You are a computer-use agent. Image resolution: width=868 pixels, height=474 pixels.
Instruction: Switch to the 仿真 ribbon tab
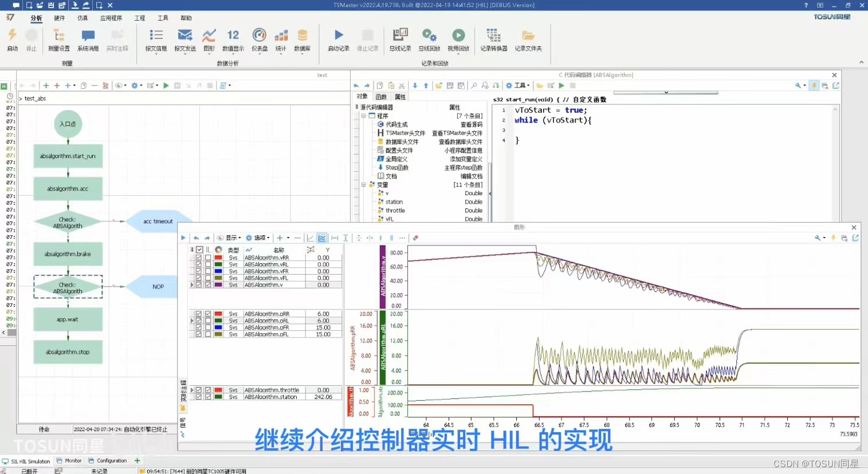(x=83, y=18)
